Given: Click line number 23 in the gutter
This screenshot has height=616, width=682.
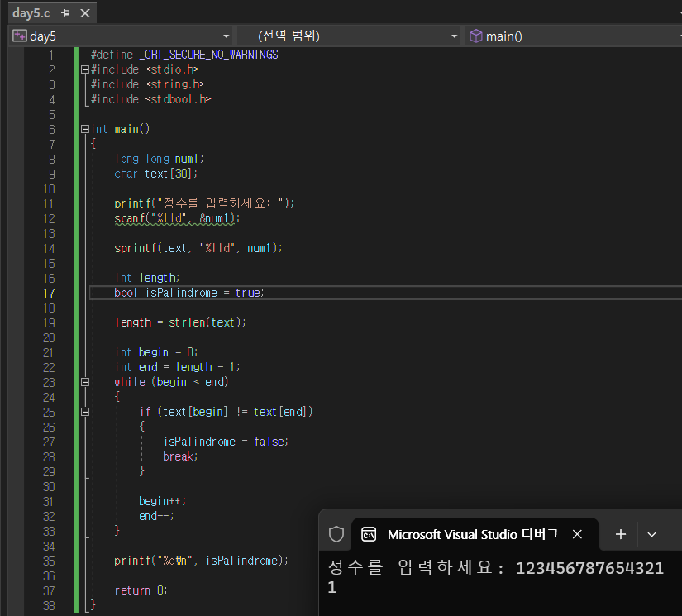Looking at the screenshot, I should [x=49, y=383].
